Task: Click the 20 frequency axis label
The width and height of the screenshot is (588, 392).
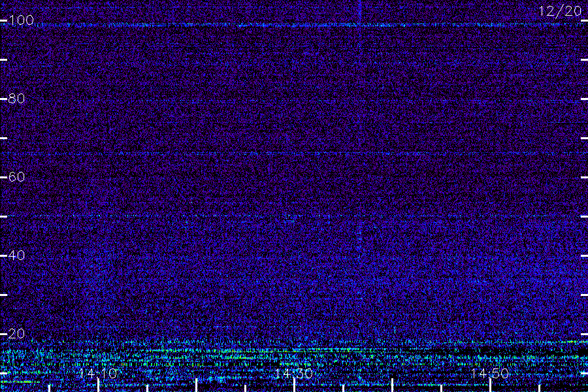Action: coord(16,334)
